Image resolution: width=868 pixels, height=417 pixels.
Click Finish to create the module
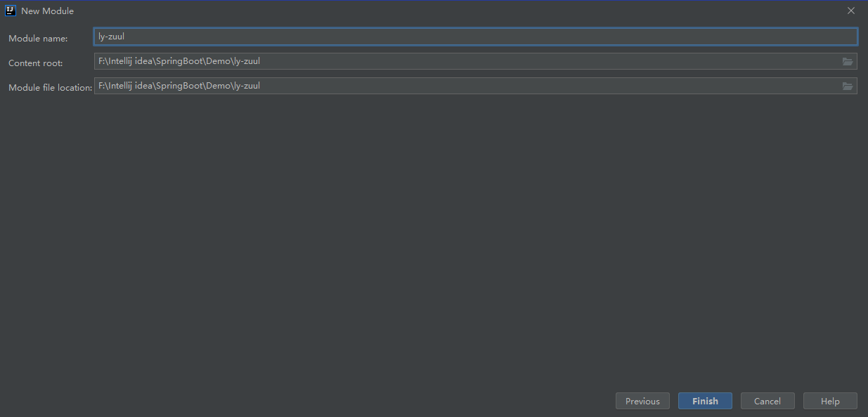point(705,401)
